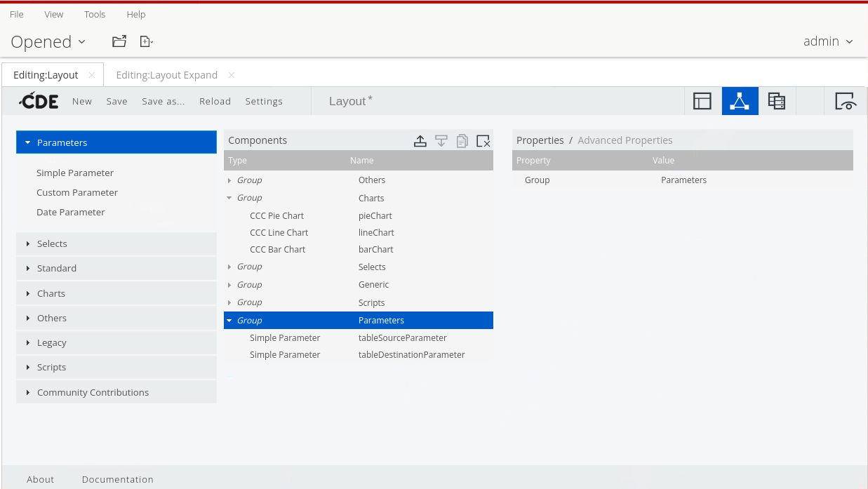Switch to the Datasources panel icon

[776, 101]
